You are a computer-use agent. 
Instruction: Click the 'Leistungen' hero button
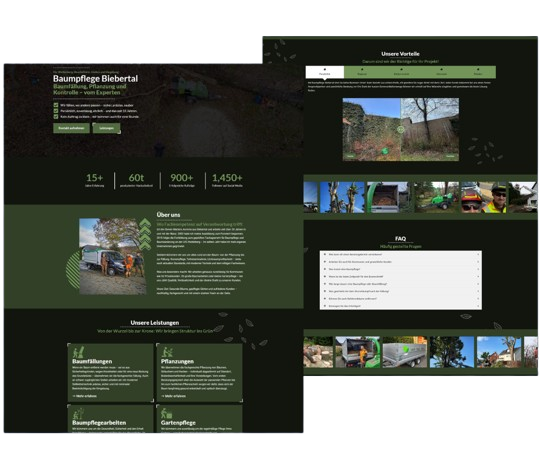click(x=106, y=128)
